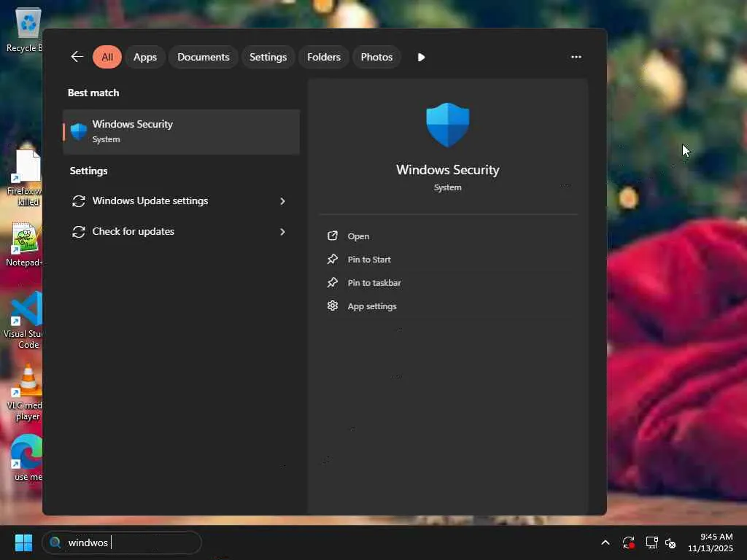Open the Check for updates result
This screenshot has height=560, width=747.
click(181, 231)
